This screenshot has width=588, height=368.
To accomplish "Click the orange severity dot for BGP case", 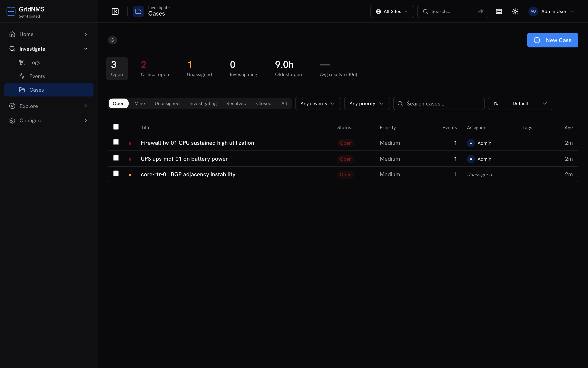I will (x=130, y=175).
